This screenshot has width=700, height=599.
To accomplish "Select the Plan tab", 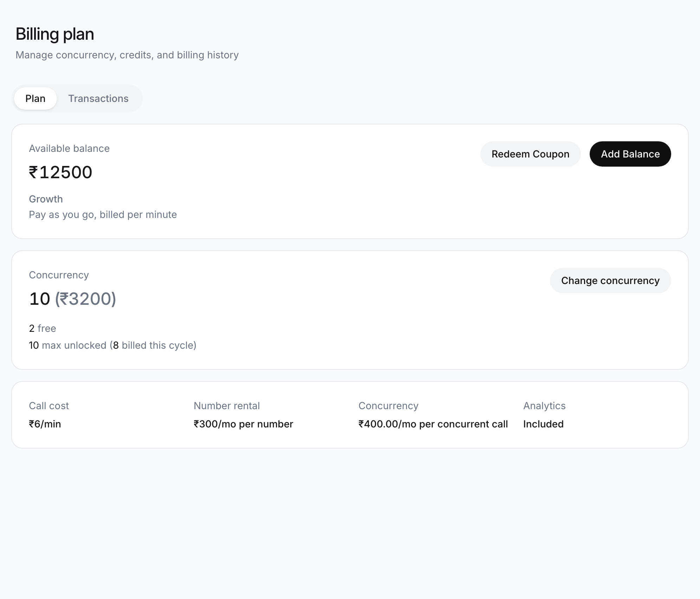I will 35,98.
